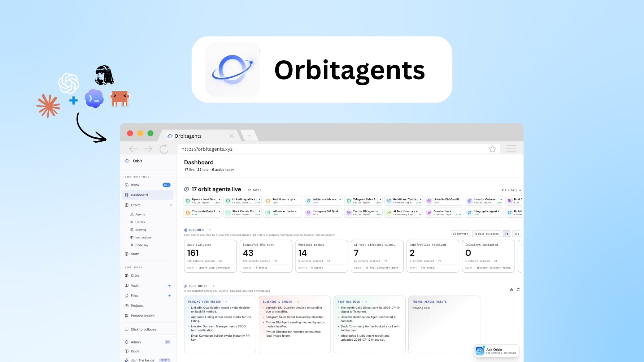Open Influencer finder agent chip
This screenshot has width=644, height=362.
click(283, 213)
